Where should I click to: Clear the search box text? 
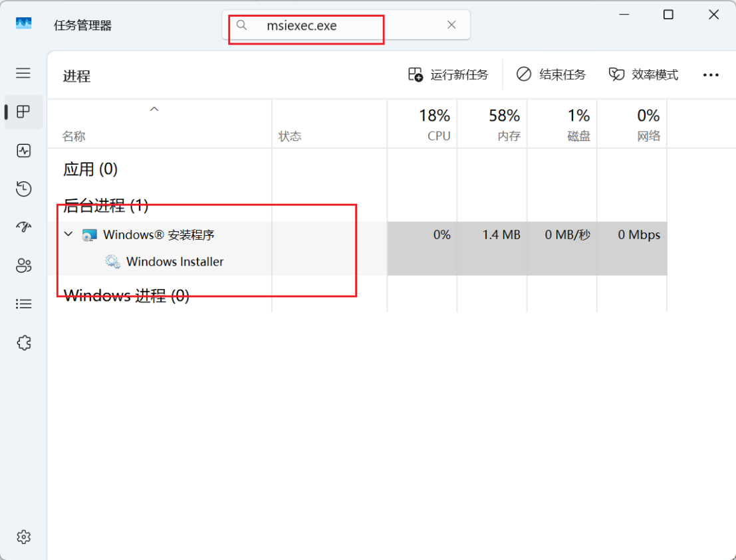pyautogui.click(x=451, y=25)
